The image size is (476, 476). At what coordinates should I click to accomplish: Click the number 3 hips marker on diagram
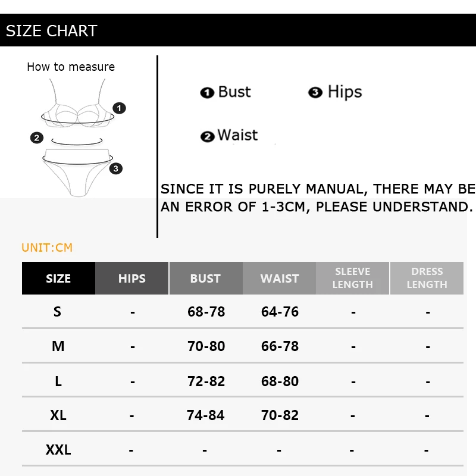coord(116,168)
